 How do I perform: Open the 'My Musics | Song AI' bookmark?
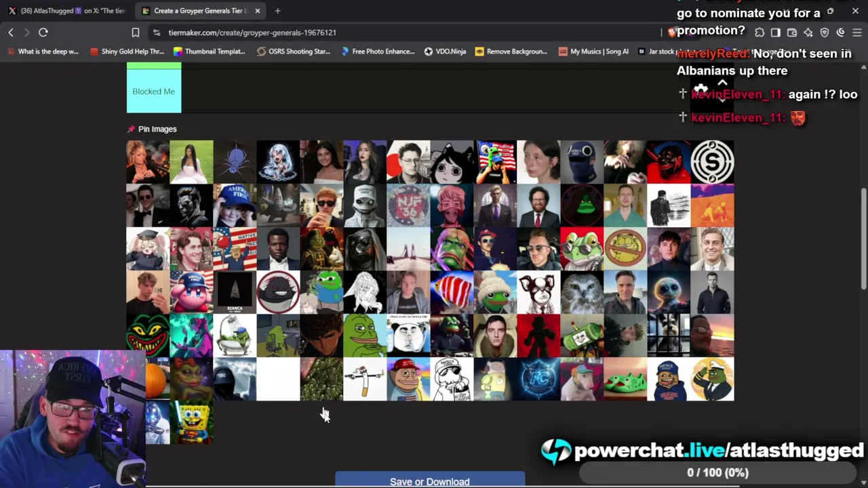pyautogui.click(x=593, y=52)
